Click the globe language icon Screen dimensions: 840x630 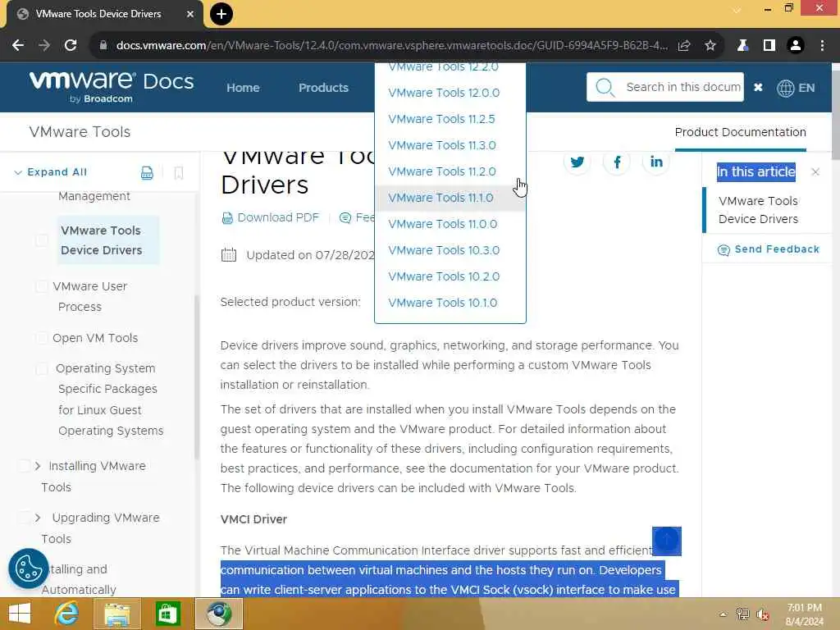[x=785, y=88]
